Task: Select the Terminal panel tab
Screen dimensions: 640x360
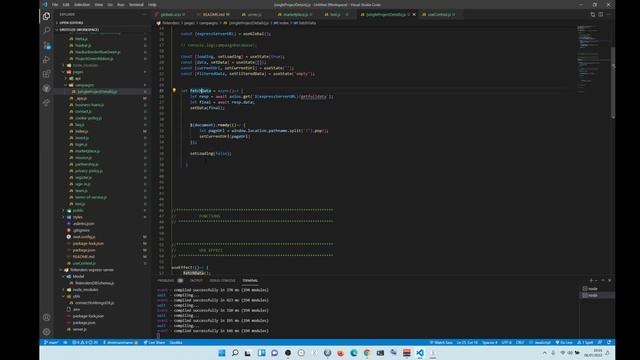Action: tap(250, 280)
